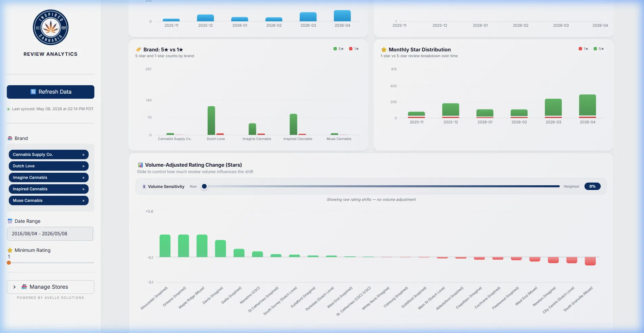Click the 2025-12 bar in Monthly Star Distribution
The image size is (644, 333).
click(x=451, y=110)
